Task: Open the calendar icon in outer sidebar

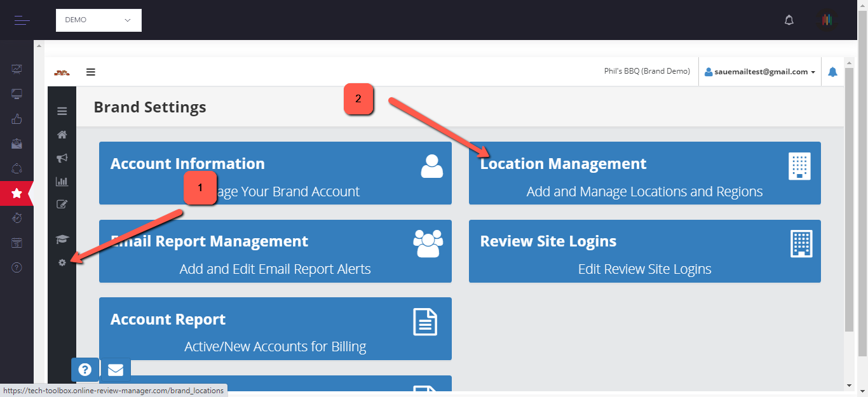Action: [x=17, y=243]
